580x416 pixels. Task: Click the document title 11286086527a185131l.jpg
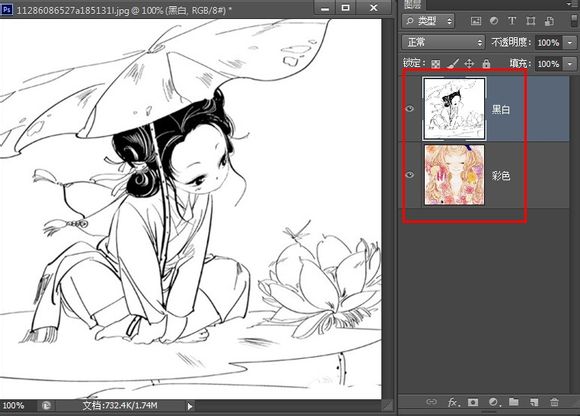click(73, 10)
